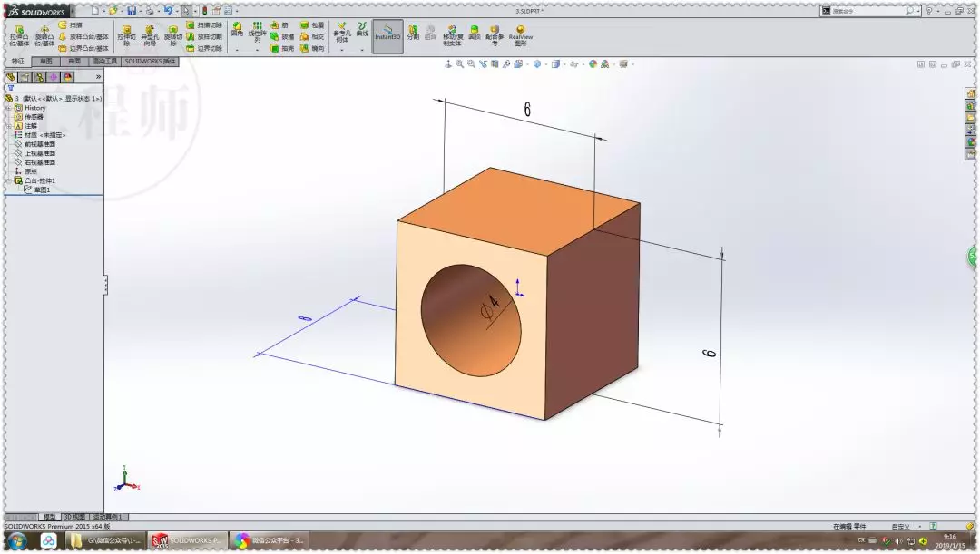Select Sensors (传感器) in feature tree
The width and height of the screenshot is (980, 554).
tap(29, 117)
